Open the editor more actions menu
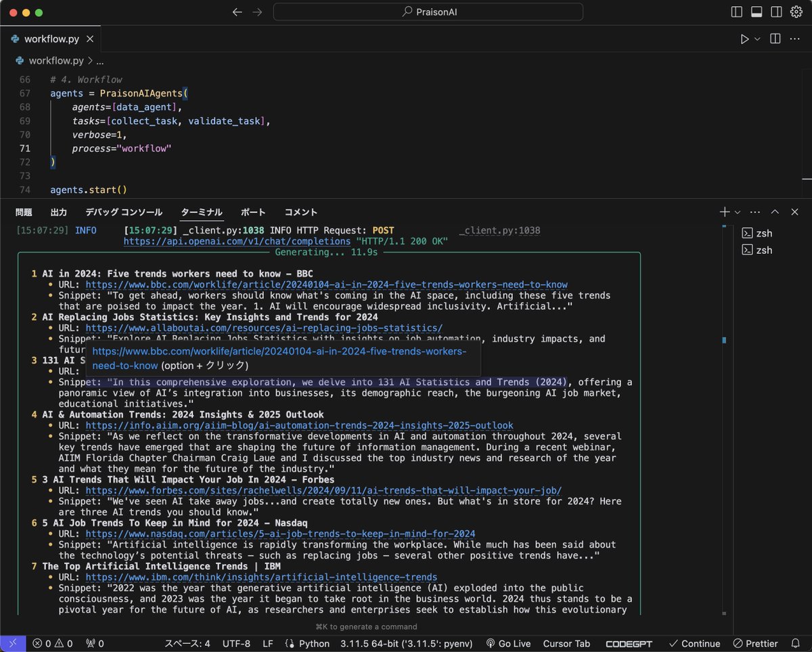This screenshot has width=812, height=652. click(x=796, y=39)
